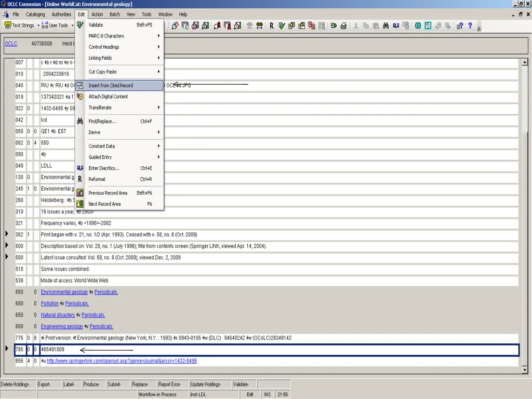This screenshot has height=399, width=532.
Task: Choose Attach Digital Content menu entry
Action: tap(119, 96)
